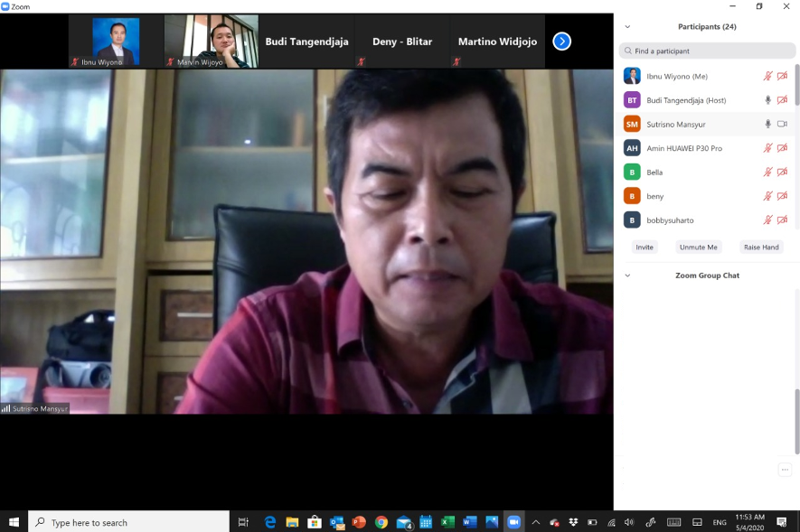
Task: Show hidden icons in system tray
Action: point(535,522)
